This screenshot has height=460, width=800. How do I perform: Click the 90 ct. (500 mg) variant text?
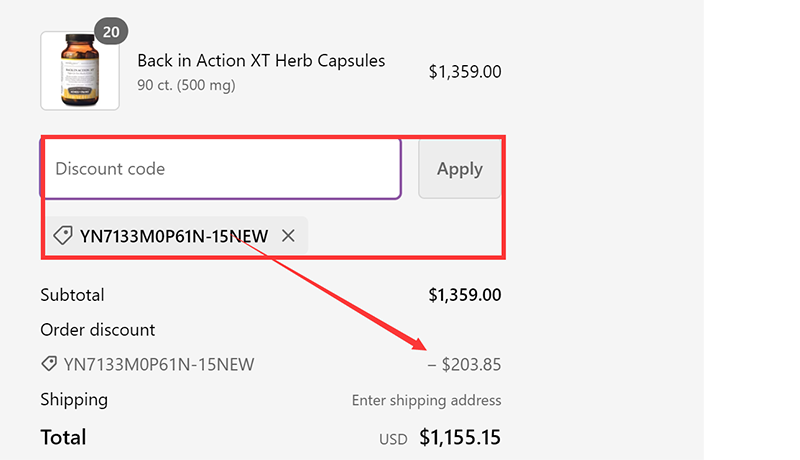pyautogui.click(x=186, y=86)
